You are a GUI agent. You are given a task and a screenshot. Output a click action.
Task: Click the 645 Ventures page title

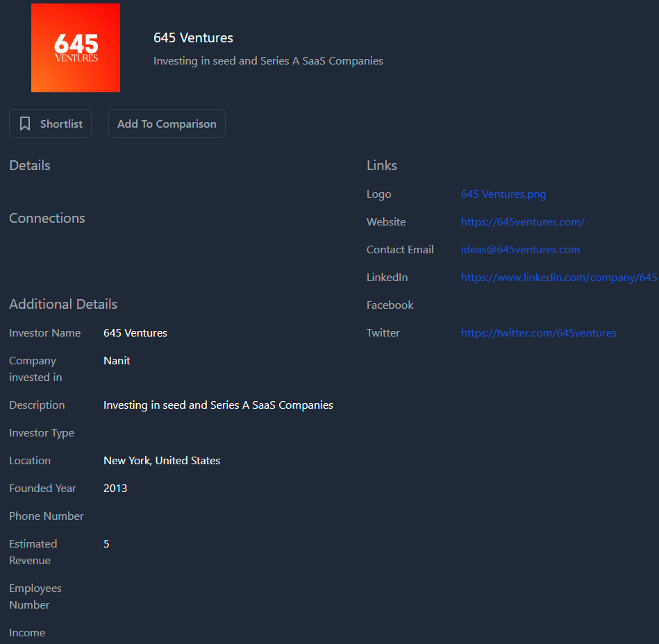193,37
